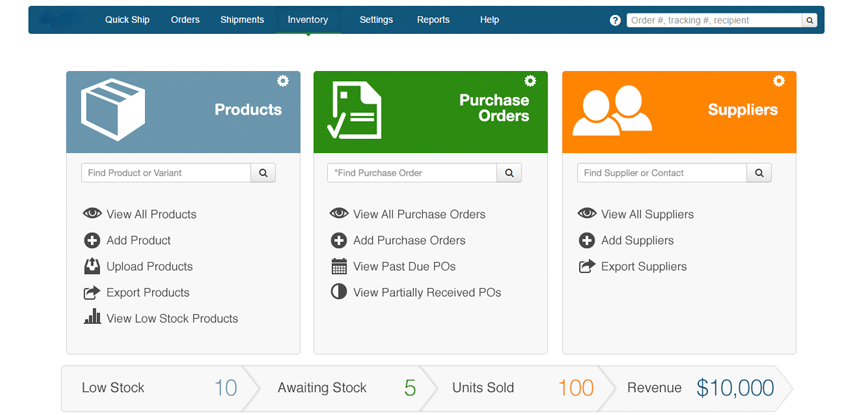This screenshot has height=415, width=850.
Task: Submit the top order search magnifier button
Action: (x=809, y=20)
